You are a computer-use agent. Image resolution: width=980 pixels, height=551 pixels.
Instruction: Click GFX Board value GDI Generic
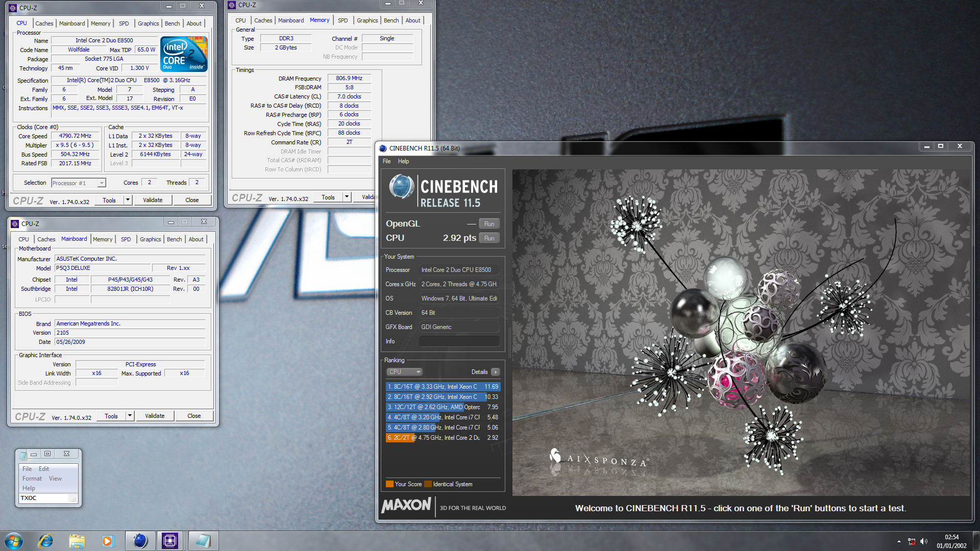click(x=459, y=327)
